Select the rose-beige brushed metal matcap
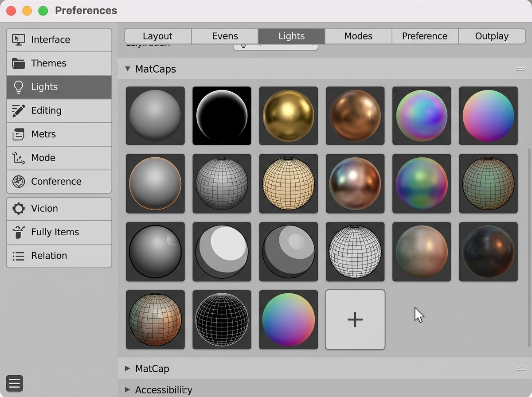 (x=422, y=252)
